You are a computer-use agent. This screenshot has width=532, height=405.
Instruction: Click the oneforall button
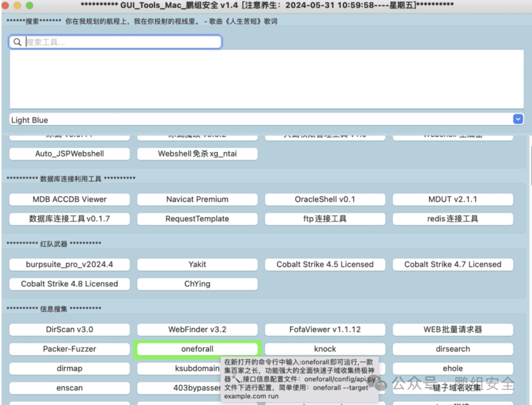click(x=197, y=349)
